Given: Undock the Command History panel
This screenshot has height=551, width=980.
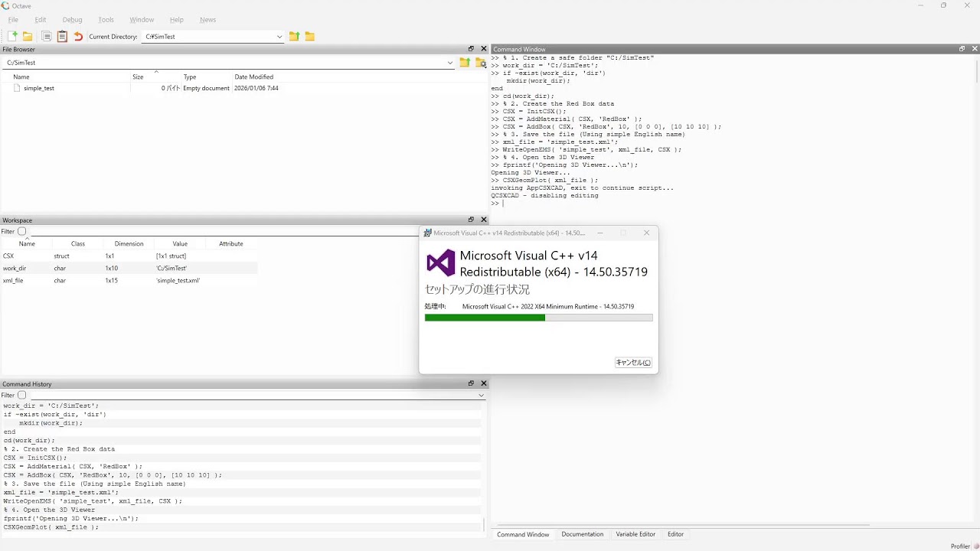Looking at the screenshot, I should coord(472,383).
